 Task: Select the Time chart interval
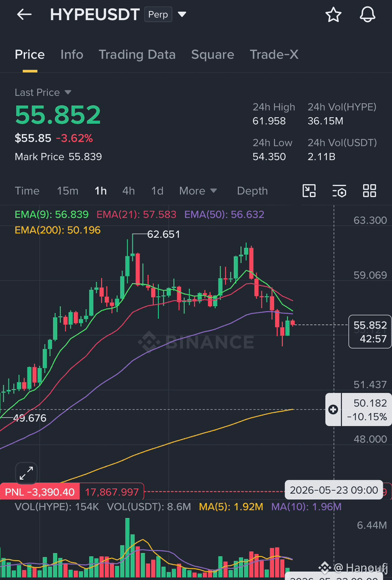click(27, 191)
